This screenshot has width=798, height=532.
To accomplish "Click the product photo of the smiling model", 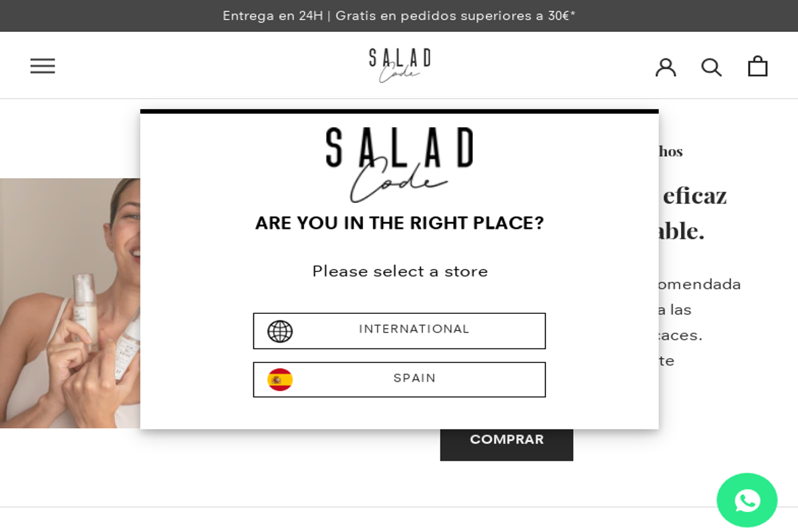I will coord(66,299).
